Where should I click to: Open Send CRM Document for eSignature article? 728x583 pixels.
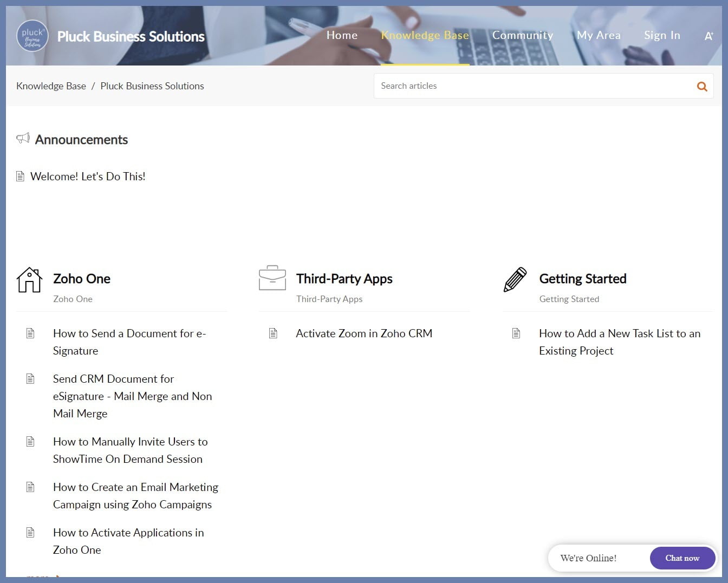[133, 396]
